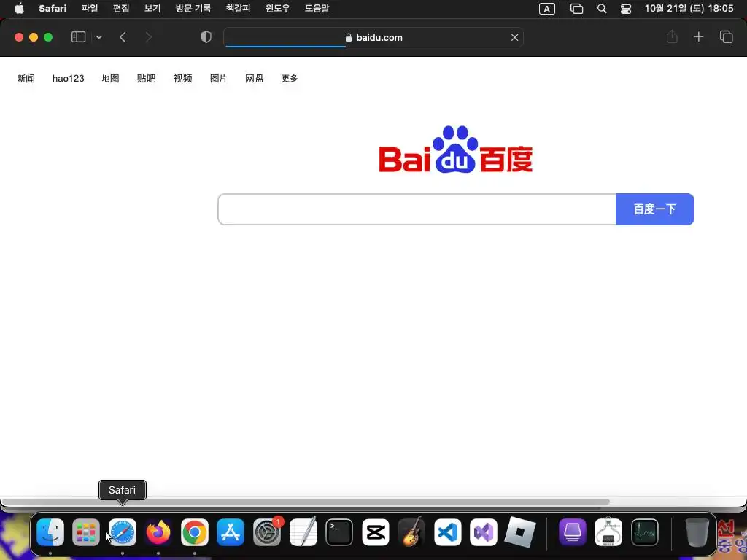Open the hao123 link

coord(68,78)
